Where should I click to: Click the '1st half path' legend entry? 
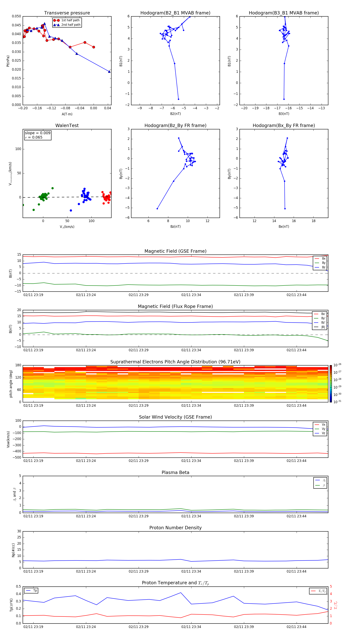point(66,20)
